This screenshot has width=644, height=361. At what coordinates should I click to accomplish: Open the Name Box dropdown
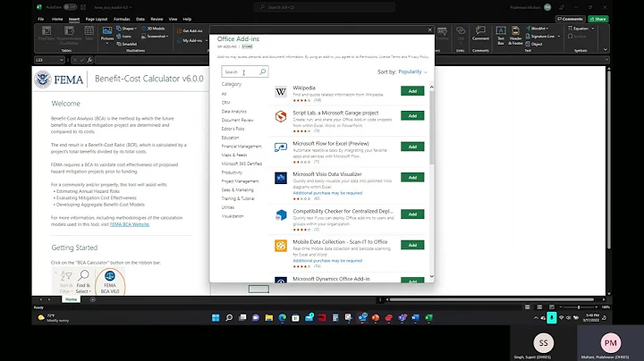click(x=62, y=60)
